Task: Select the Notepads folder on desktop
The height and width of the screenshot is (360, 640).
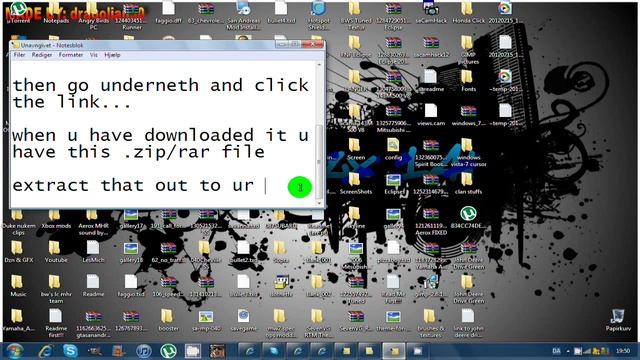Action: 56,13
